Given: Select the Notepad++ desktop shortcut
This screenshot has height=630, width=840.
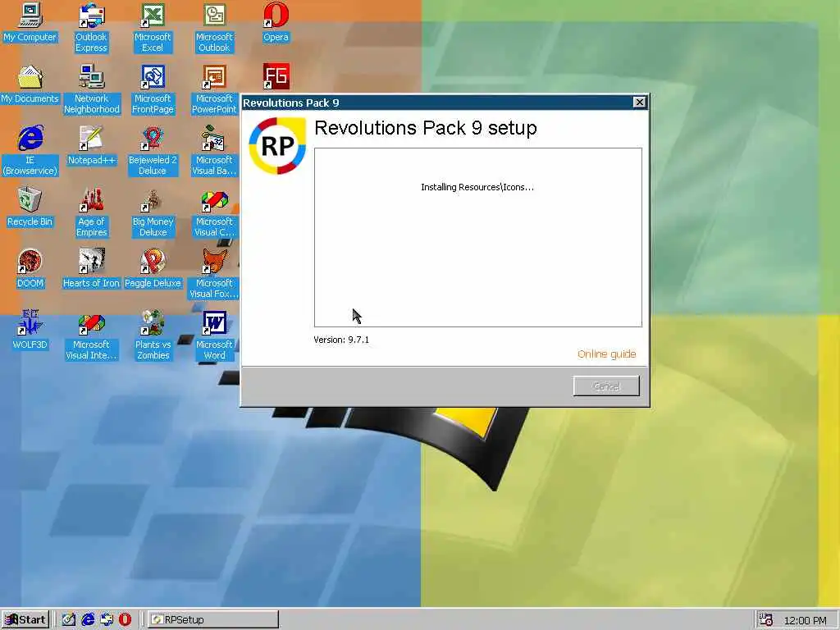Looking at the screenshot, I should [x=92, y=146].
